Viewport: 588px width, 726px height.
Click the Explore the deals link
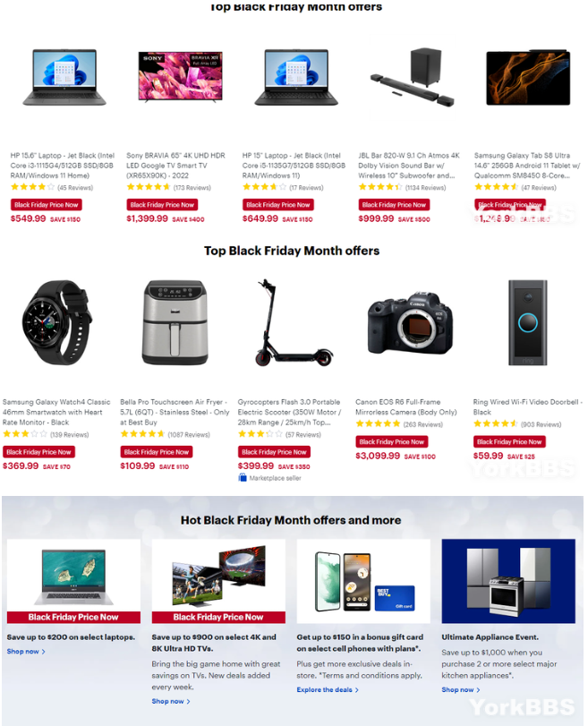[328, 690]
